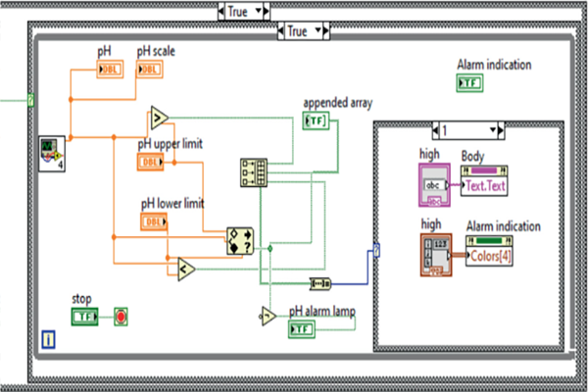Click the pH upper limit DBL terminal

pos(152,162)
